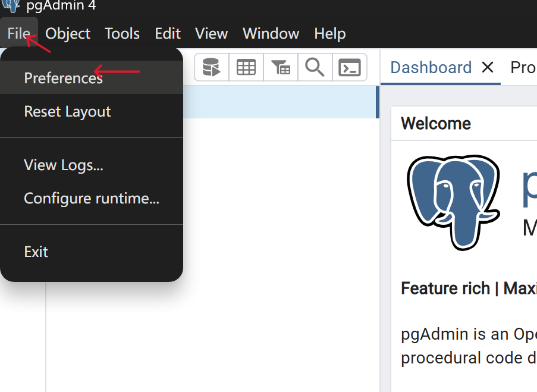537x392 pixels.
Task: Click the Welcome panel heading
Action: tap(436, 123)
